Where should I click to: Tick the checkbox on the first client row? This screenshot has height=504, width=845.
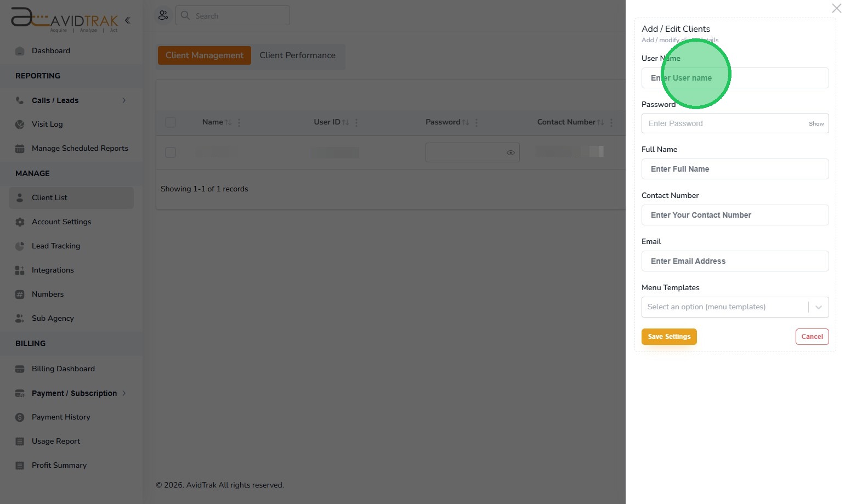[171, 152]
